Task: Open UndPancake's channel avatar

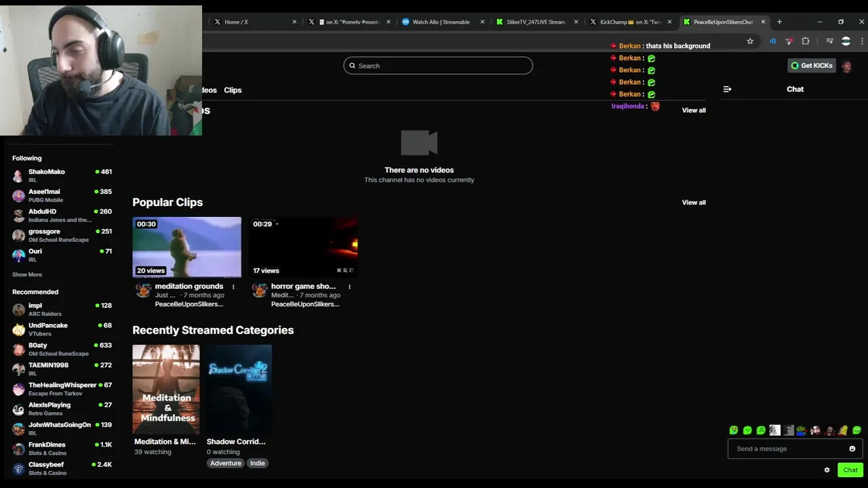Action: pos(18,329)
